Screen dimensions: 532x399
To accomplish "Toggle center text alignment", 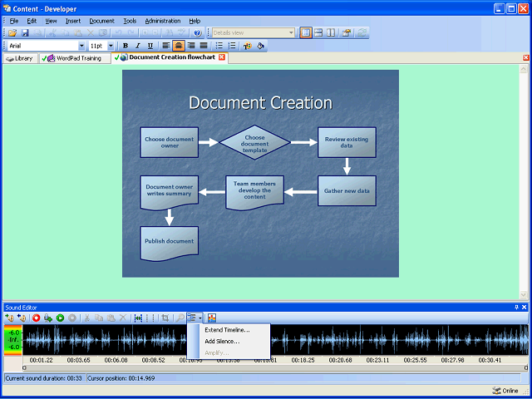I will pos(179,46).
